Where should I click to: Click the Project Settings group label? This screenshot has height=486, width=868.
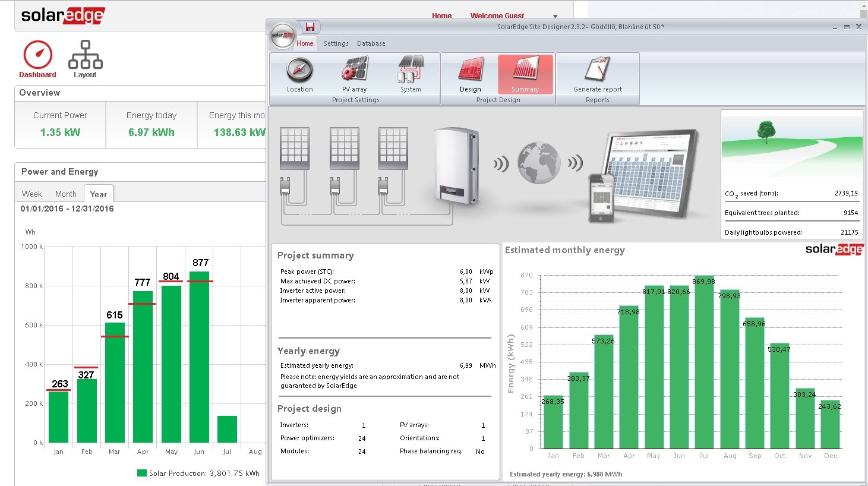pos(355,100)
